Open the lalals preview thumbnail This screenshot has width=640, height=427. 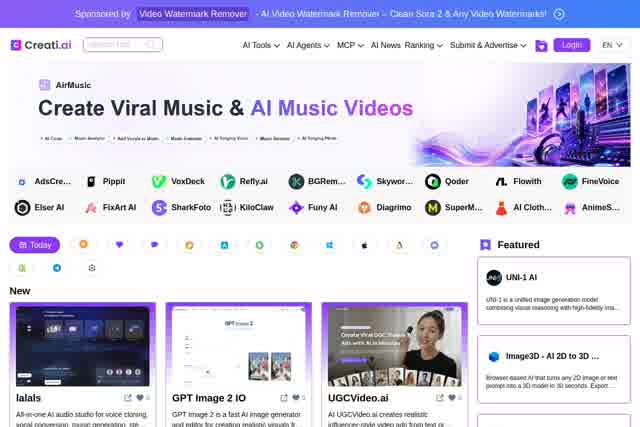[83, 346]
